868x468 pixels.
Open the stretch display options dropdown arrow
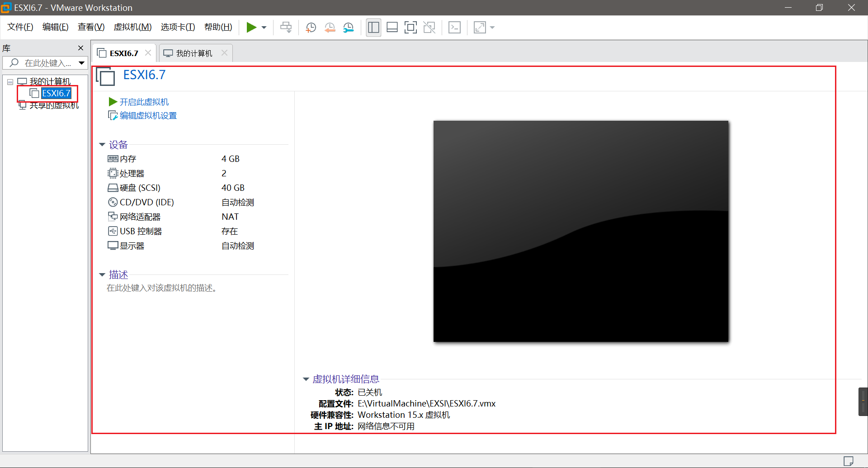[x=492, y=28]
